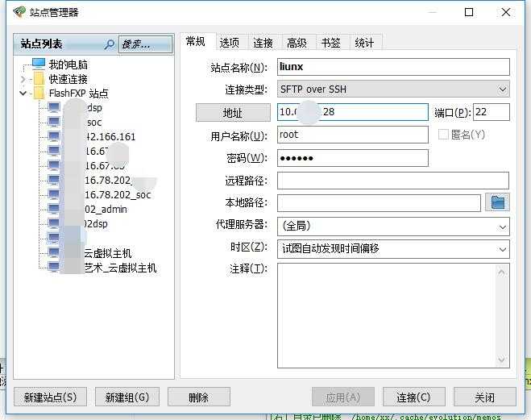
Task: Click site icon beside '02_admin'
Action: point(54,209)
